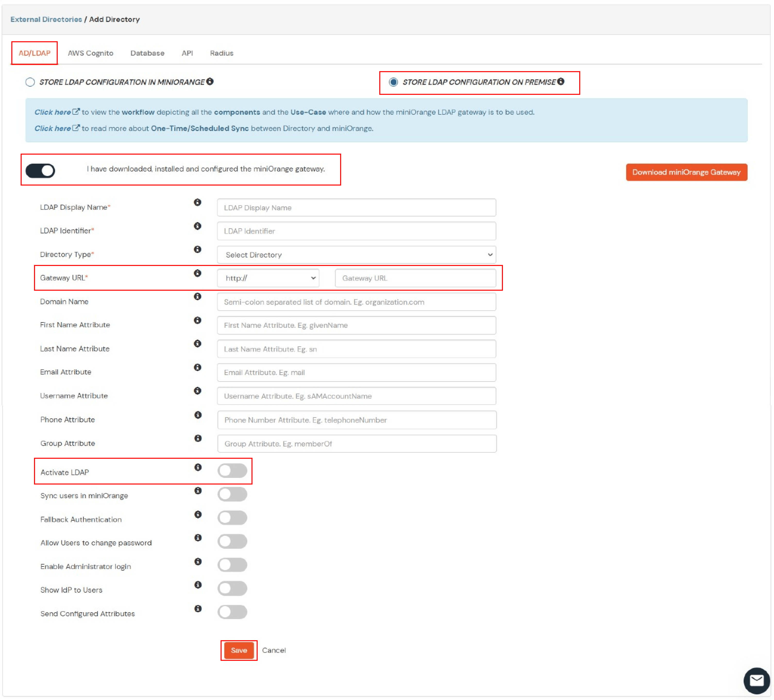The width and height of the screenshot is (774, 700).
Task: Click info icon beside Email Attribute
Action: tap(197, 368)
